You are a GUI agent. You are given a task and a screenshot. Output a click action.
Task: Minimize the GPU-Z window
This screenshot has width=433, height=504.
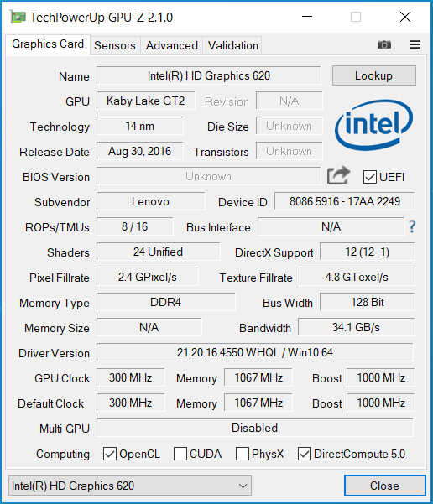[307, 17]
